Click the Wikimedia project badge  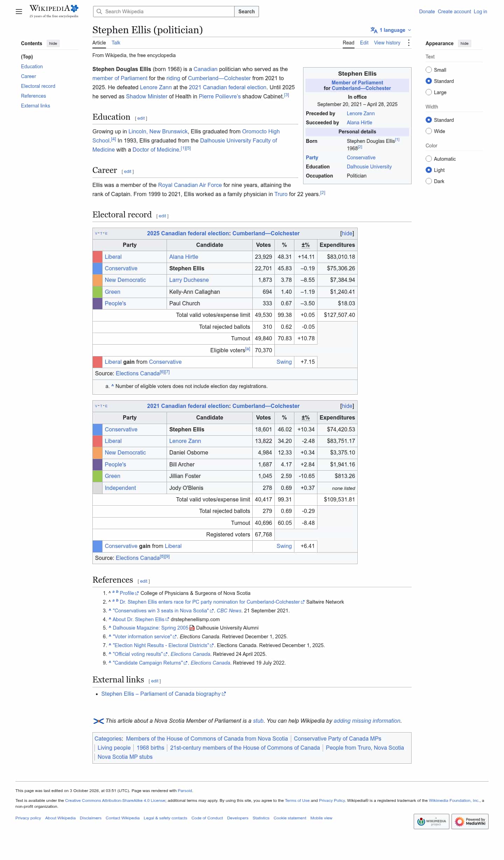pos(431,821)
